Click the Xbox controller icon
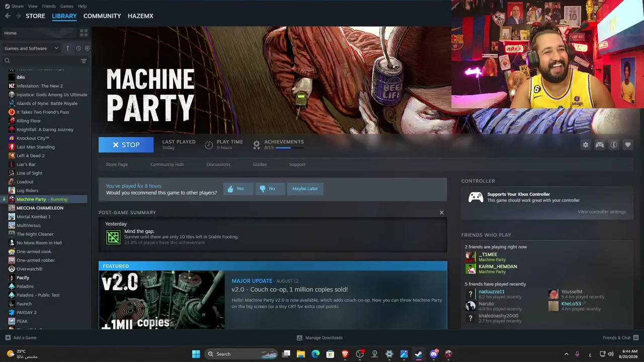 [x=476, y=197]
